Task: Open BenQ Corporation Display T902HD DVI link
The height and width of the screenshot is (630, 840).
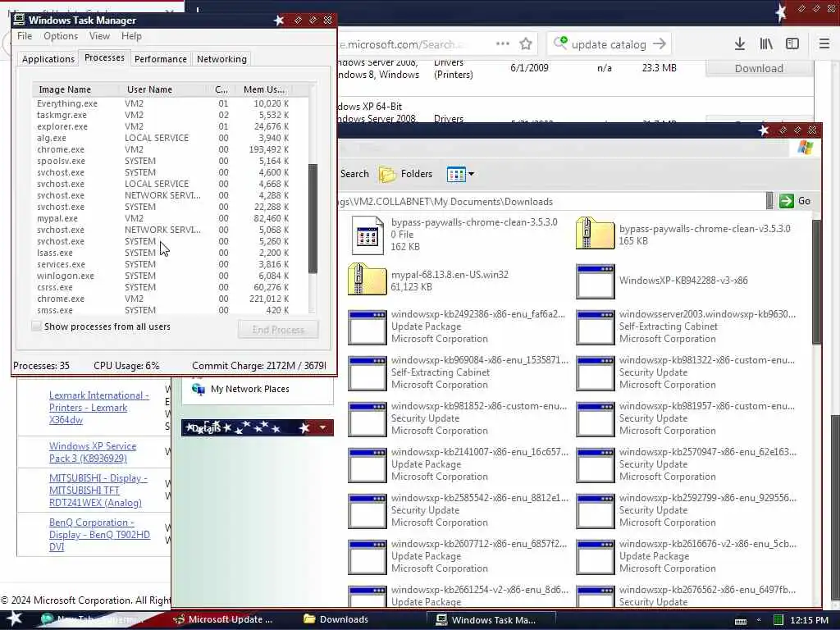Action: (x=99, y=535)
